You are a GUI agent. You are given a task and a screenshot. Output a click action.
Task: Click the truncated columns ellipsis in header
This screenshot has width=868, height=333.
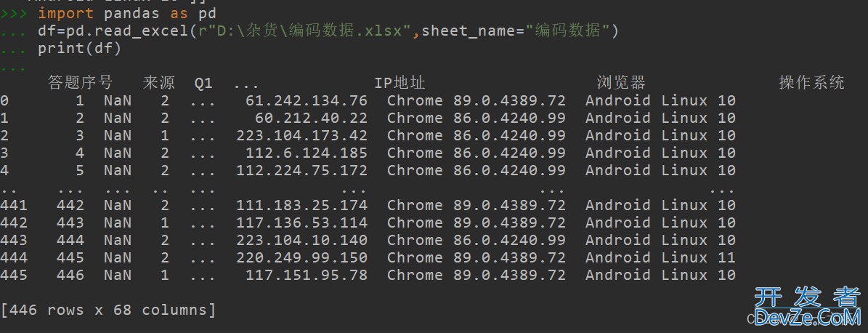pyautogui.click(x=246, y=84)
